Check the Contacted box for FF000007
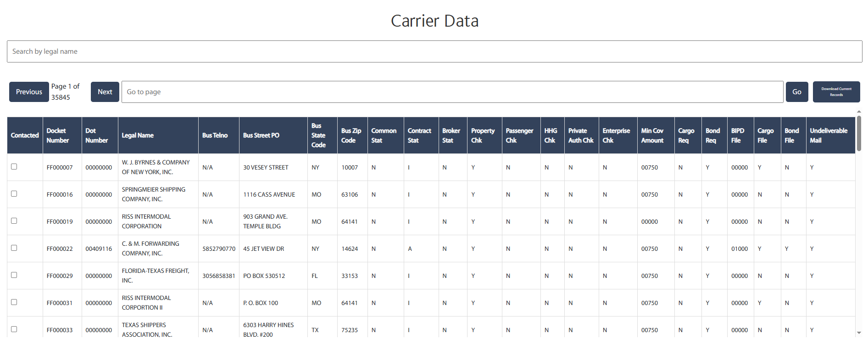This screenshot has width=868, height=345. (x=14, y=167)
